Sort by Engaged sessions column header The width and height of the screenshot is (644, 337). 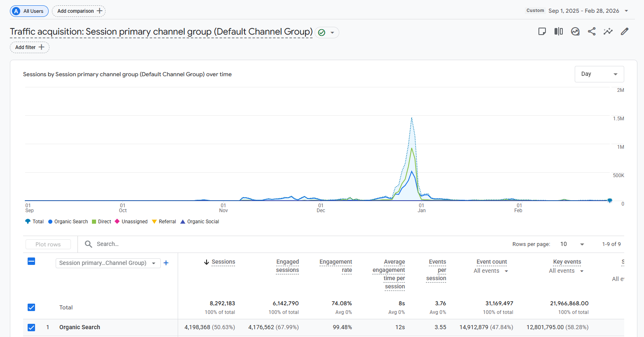point(287,266)
